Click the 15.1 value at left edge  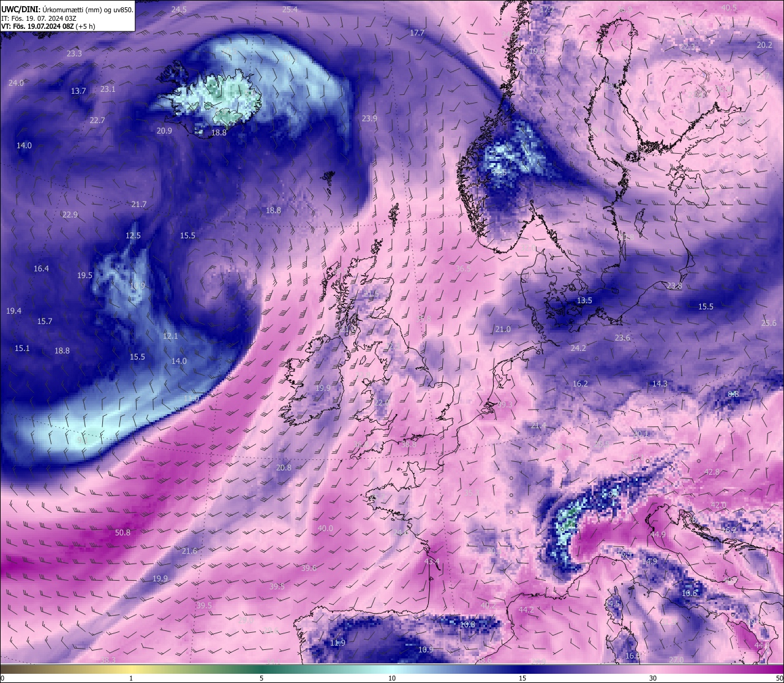click(x=22, y=348)
